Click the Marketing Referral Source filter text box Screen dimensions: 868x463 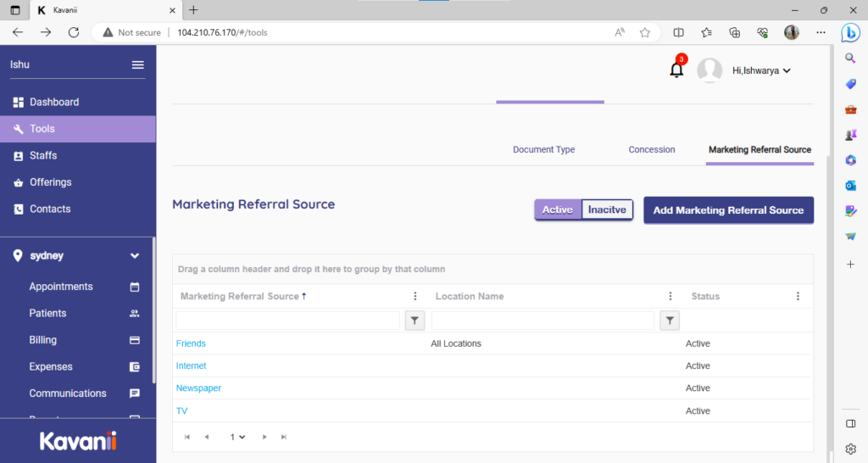[x=287, y=321]
